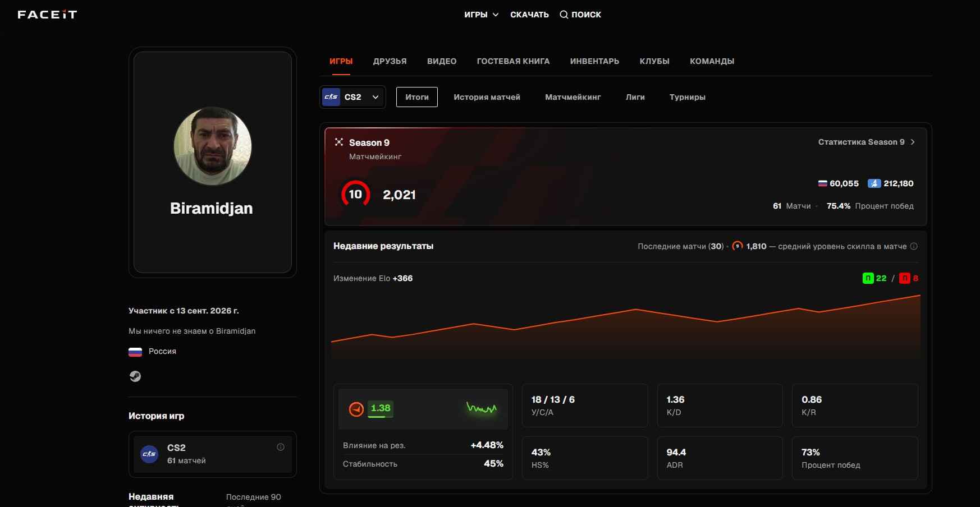Image resolution: width=980 pixels, height=507 pixels.
Task: Open Турниры section
Action: click(687, 97)
